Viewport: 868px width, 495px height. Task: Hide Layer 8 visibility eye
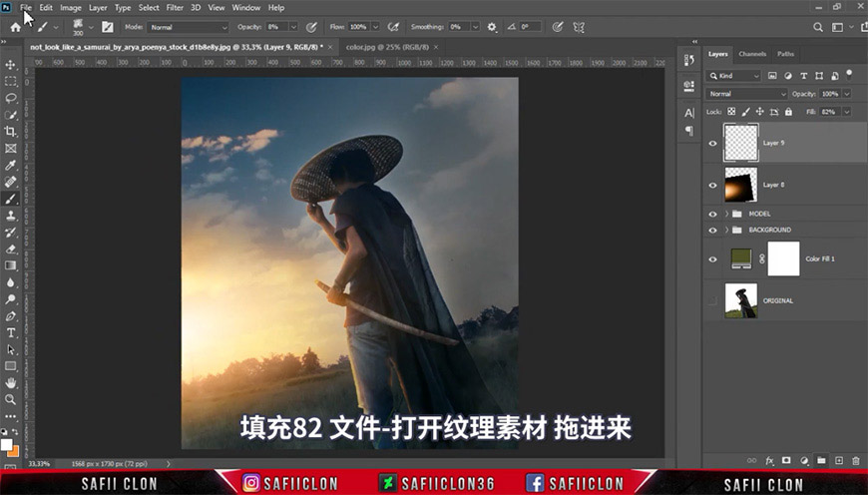[713, 185]
